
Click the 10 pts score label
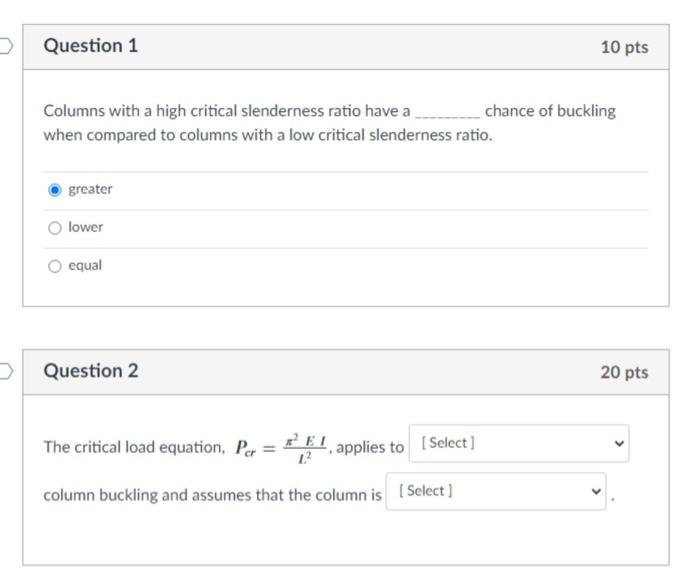(624, 47)
